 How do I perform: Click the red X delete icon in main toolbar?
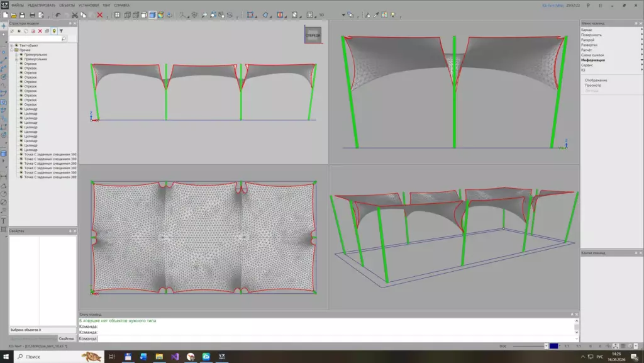[x=99, y=15]
